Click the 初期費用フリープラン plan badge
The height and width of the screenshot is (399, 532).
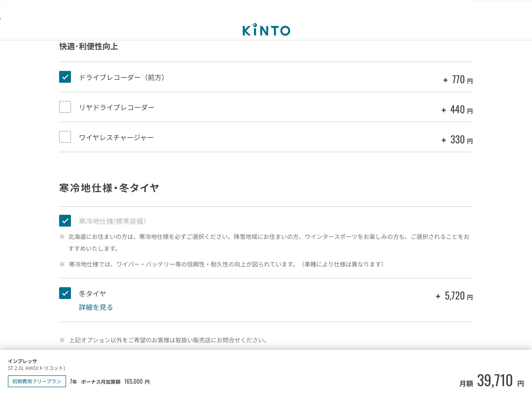click(x=37, y=381)
